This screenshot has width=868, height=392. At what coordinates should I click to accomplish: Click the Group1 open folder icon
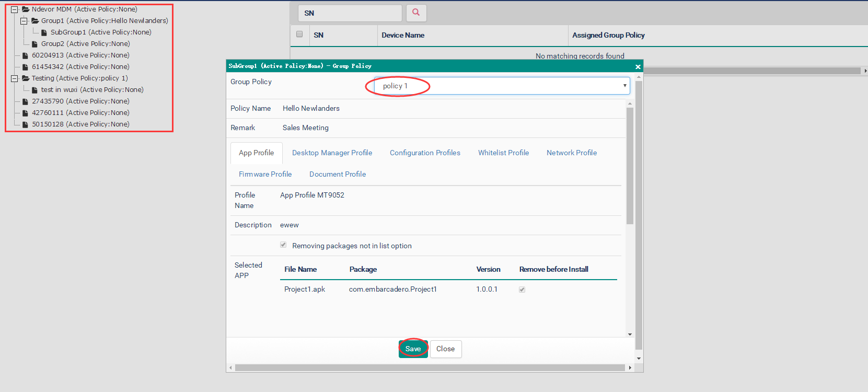click(35, 21)
